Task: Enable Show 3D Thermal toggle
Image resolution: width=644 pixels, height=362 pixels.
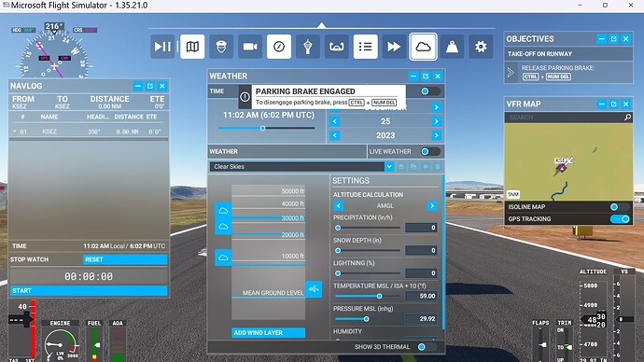Action: 427,347
